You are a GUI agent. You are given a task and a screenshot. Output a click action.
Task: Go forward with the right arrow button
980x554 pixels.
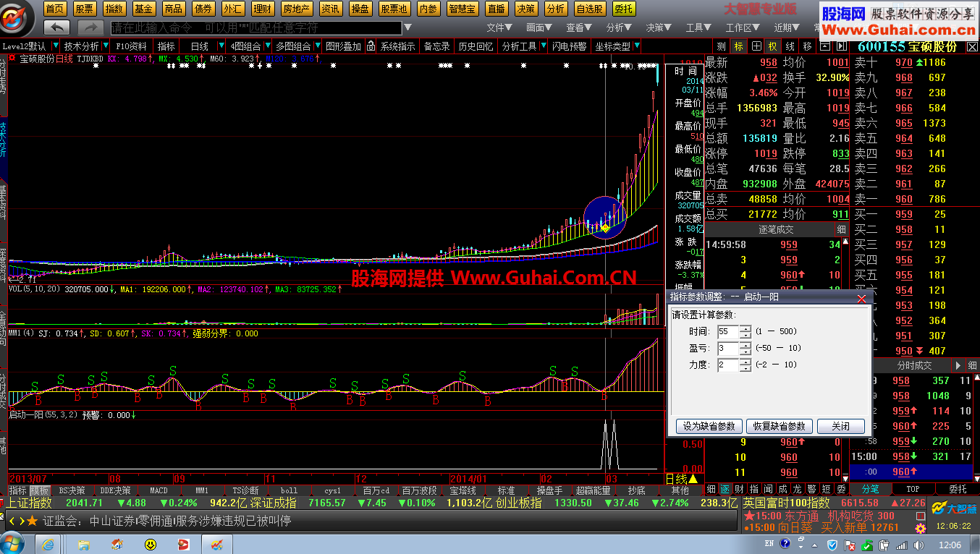[90, 27]
